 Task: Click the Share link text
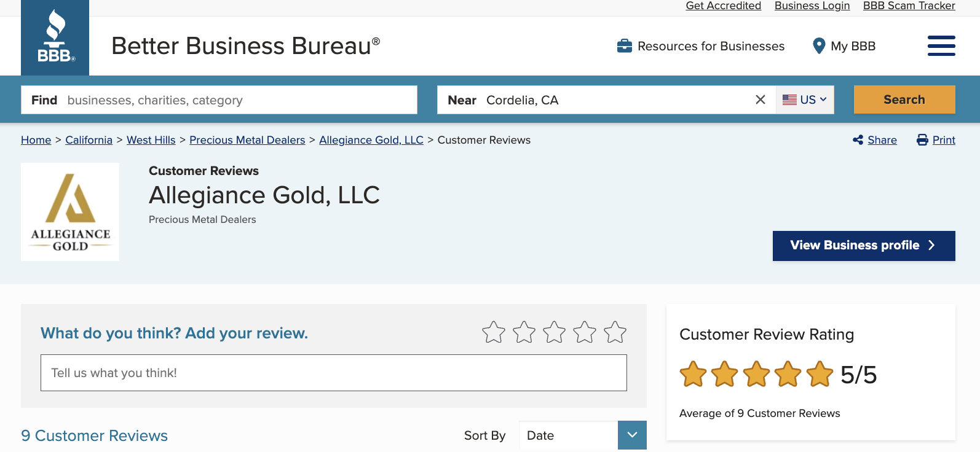pos(882,140)
